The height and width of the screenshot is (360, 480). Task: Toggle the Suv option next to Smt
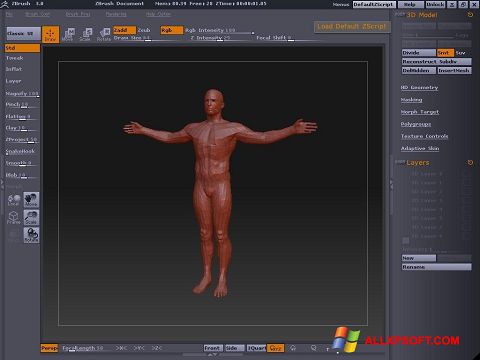(x=461, y=53)
